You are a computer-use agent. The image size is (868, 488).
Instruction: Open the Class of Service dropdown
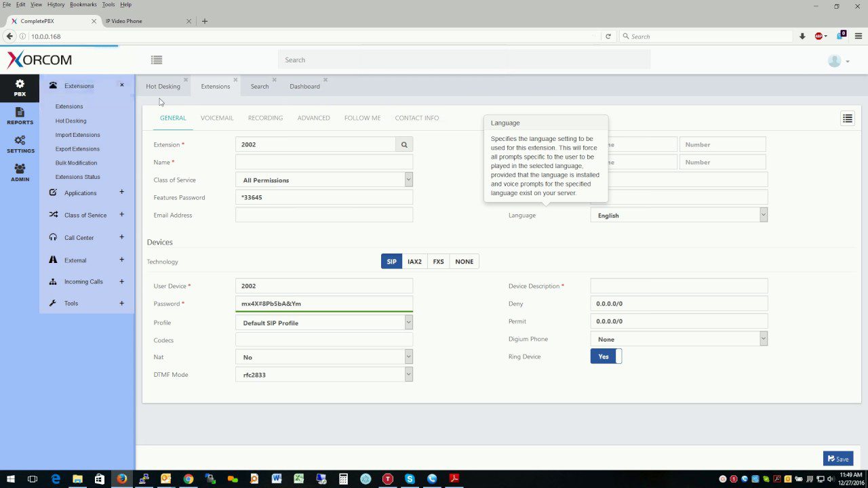pyautogui.click(x=324, y=180)
